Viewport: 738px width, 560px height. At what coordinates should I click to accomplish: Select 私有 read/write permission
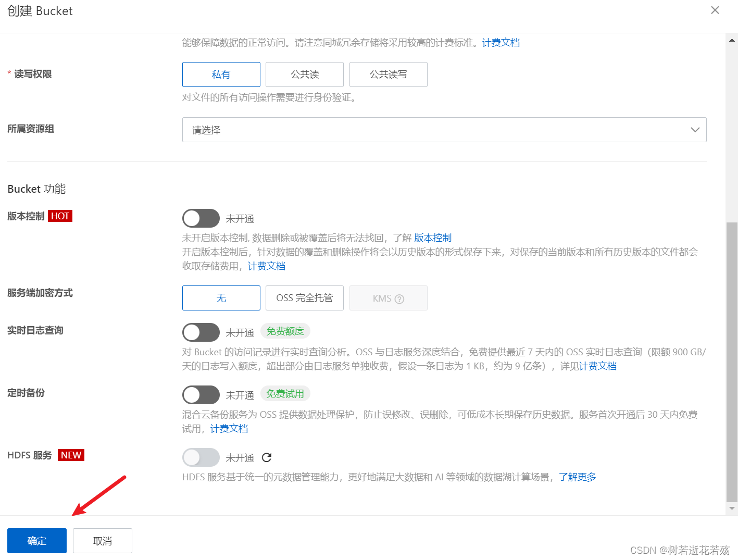pyautogui.click(x=221, y=74)
